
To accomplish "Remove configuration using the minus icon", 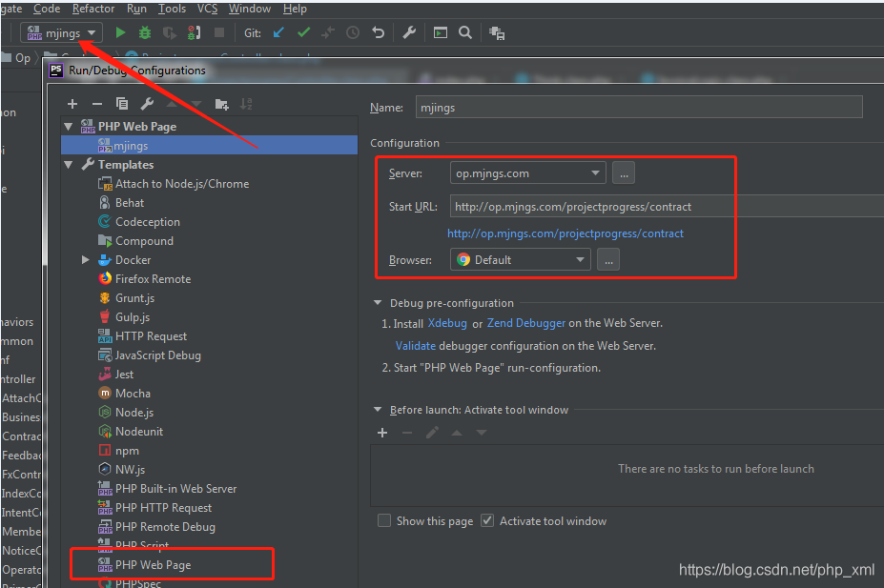I will coord(97,104).
